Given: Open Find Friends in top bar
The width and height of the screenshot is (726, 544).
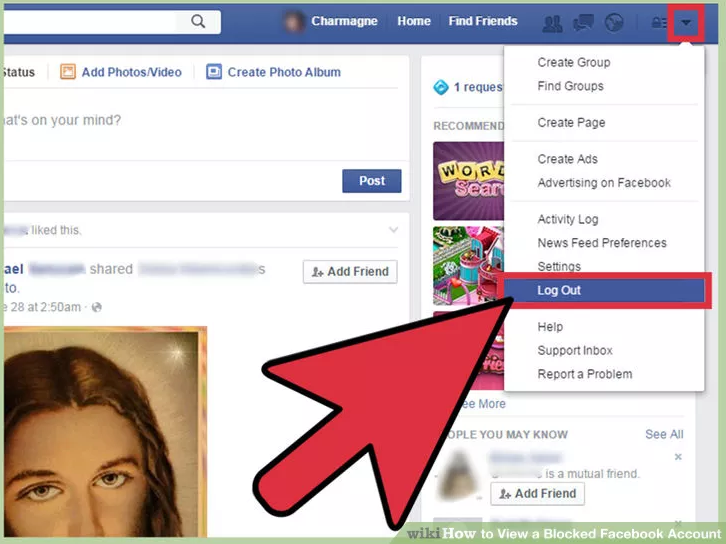Looking at the screenshot, I should pos(483,21).
